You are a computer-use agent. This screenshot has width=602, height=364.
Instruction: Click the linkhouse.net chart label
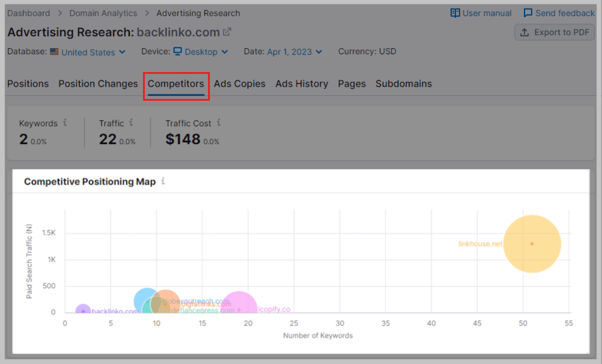pos(480,244)
